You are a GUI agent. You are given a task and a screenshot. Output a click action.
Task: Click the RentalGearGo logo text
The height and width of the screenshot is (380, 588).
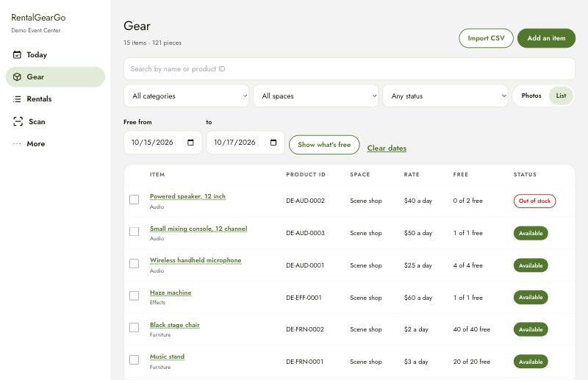pos(38,18)
